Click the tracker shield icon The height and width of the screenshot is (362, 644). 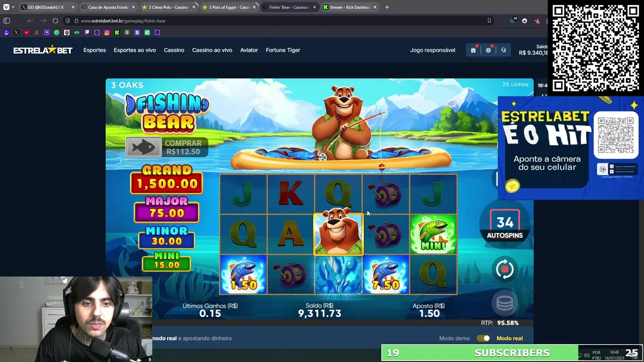pos(67,21)
